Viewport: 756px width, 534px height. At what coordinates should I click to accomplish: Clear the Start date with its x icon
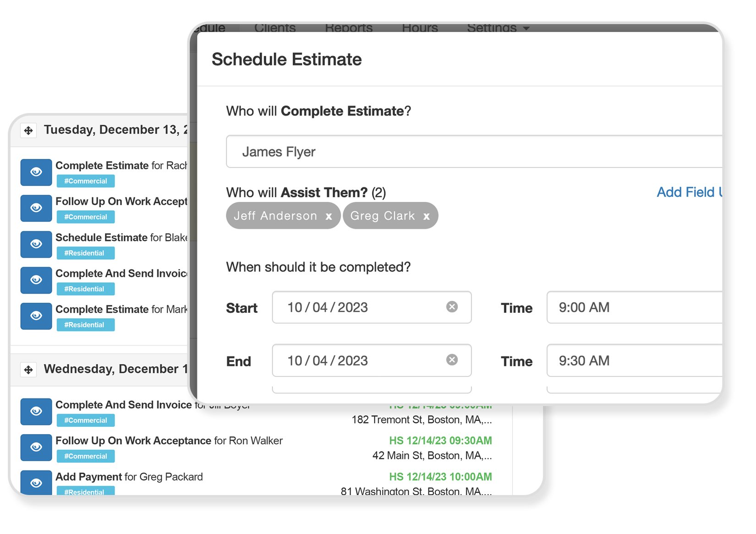(x=452, y=307)
